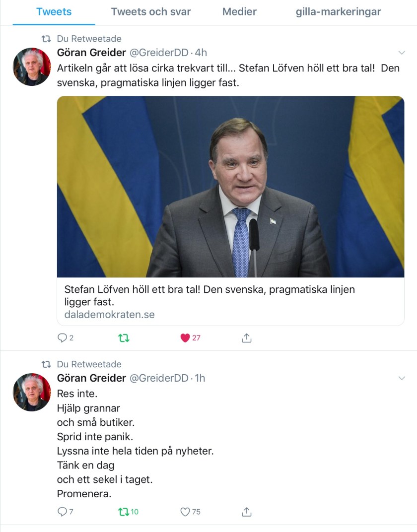Open the Medier tab

coord(239,12)
